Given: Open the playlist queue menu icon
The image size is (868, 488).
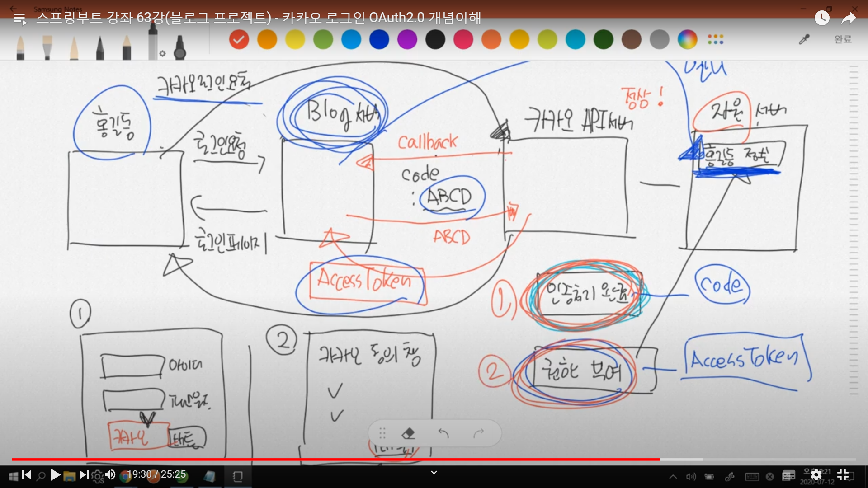Looking at the screenshot, I should (20, 19).
